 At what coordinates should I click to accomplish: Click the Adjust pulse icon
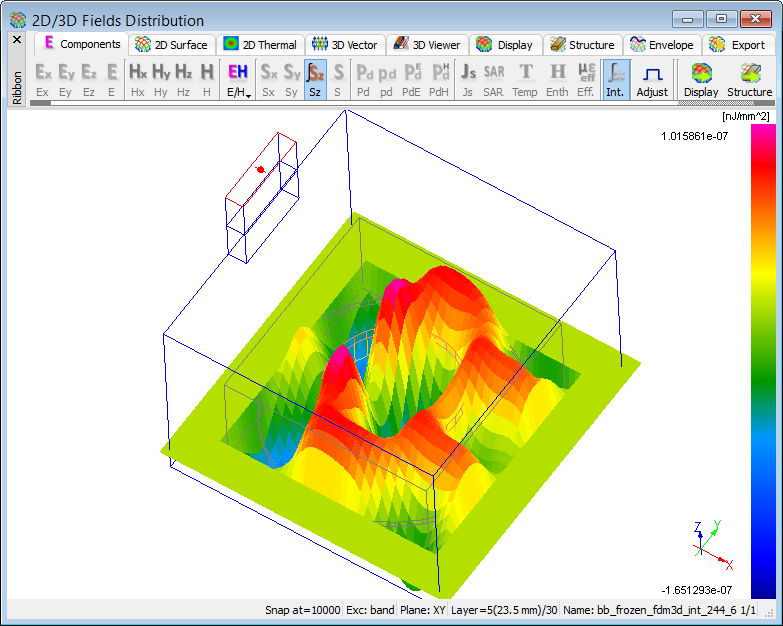pyautogui.click(x=652, y=79)
